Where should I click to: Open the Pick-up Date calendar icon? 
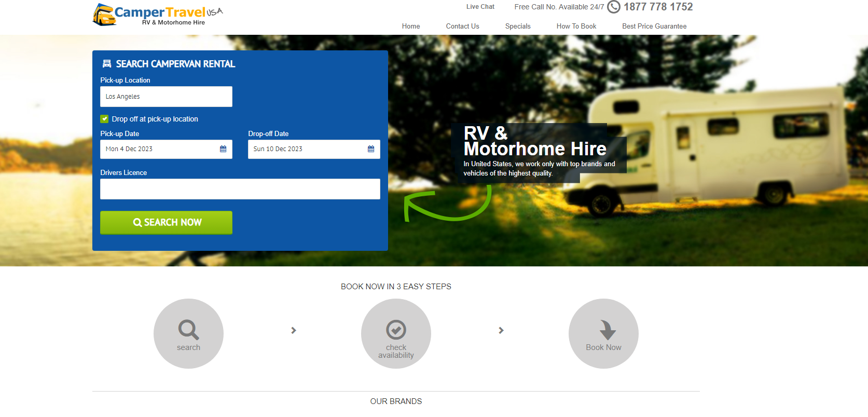tap(223, 149)
